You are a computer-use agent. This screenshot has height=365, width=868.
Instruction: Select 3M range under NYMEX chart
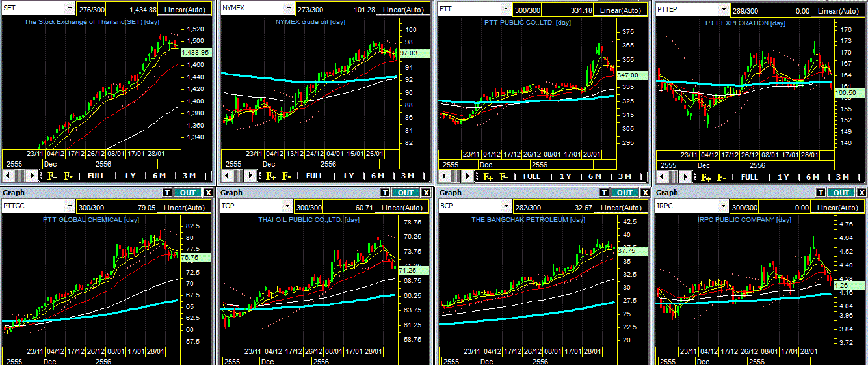pyautogui.click(x=406, y=176)
